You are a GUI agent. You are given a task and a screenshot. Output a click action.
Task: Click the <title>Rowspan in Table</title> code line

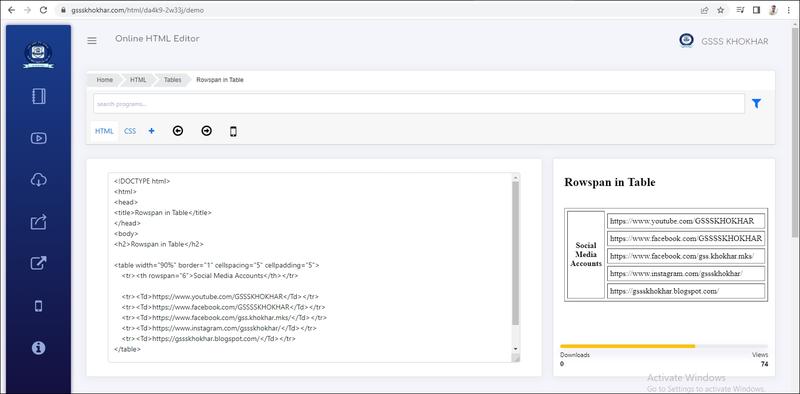pyautogui.click(x=162, y=213)
